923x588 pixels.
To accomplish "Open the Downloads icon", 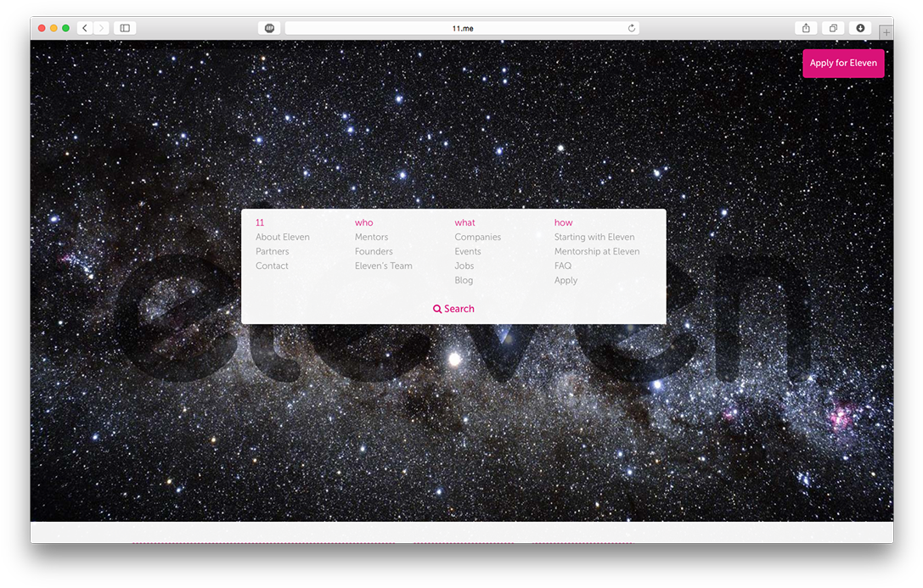I will pyautogui.click(x=860, y=28).
